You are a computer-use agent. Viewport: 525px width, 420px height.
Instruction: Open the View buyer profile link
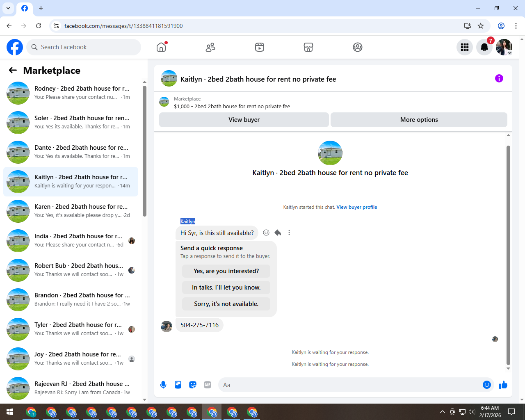point(356,207)
